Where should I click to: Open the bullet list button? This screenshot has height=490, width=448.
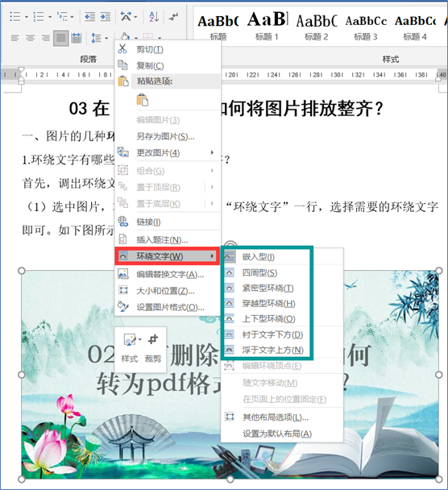15,16
